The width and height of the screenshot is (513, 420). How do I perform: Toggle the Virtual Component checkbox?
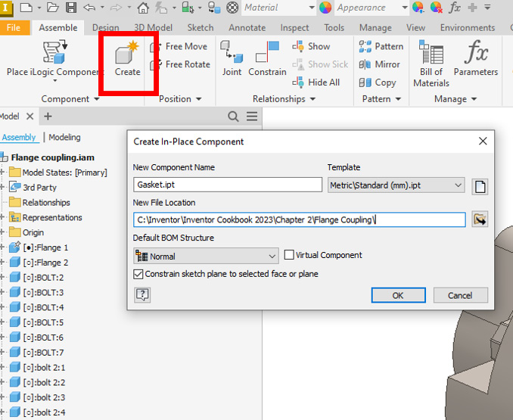click(x=289, y=255)
